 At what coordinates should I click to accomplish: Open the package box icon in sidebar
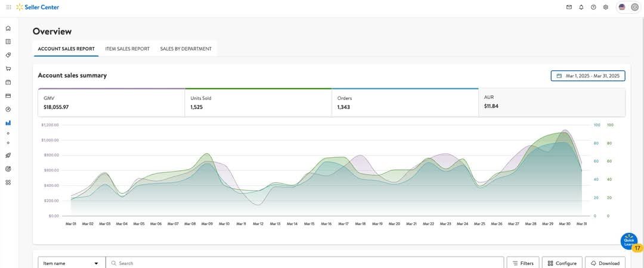[x=8, y=82]
